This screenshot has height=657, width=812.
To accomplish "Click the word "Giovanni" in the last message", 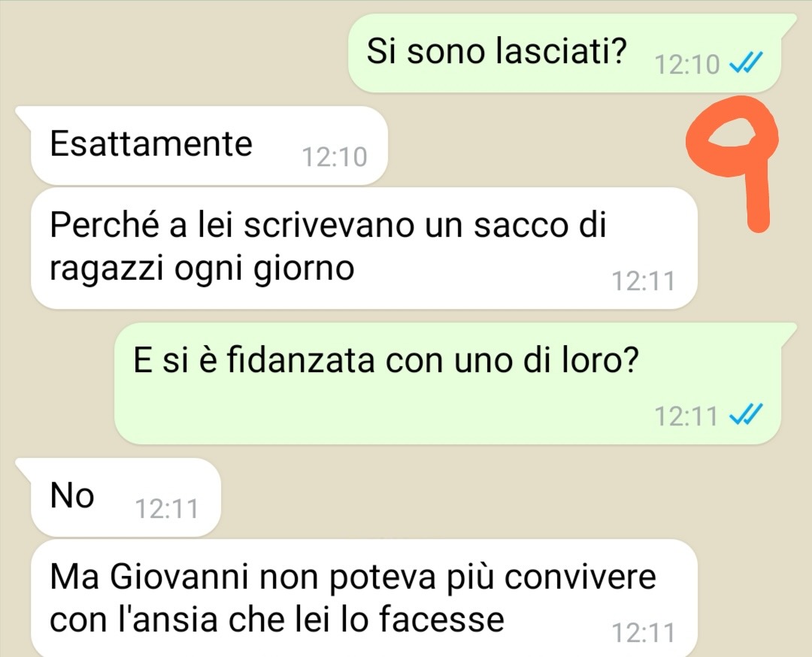I will pyautogui.click(x=179, y=577).
